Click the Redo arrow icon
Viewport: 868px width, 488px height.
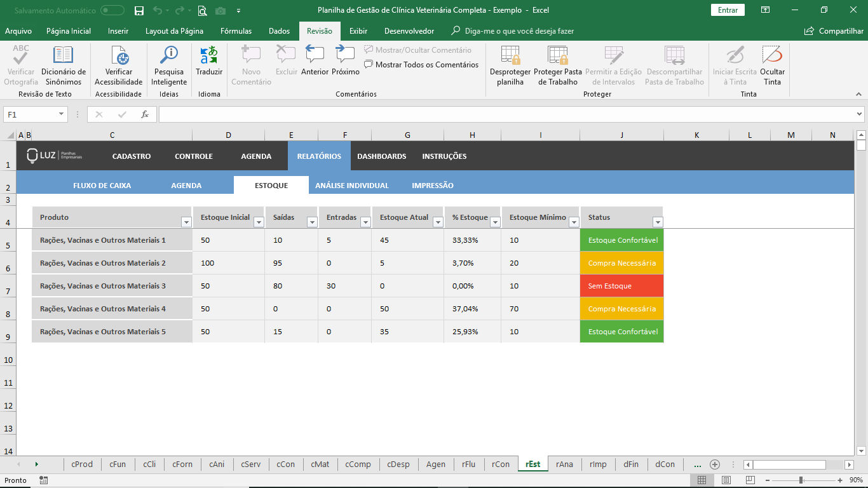(179, 10)
